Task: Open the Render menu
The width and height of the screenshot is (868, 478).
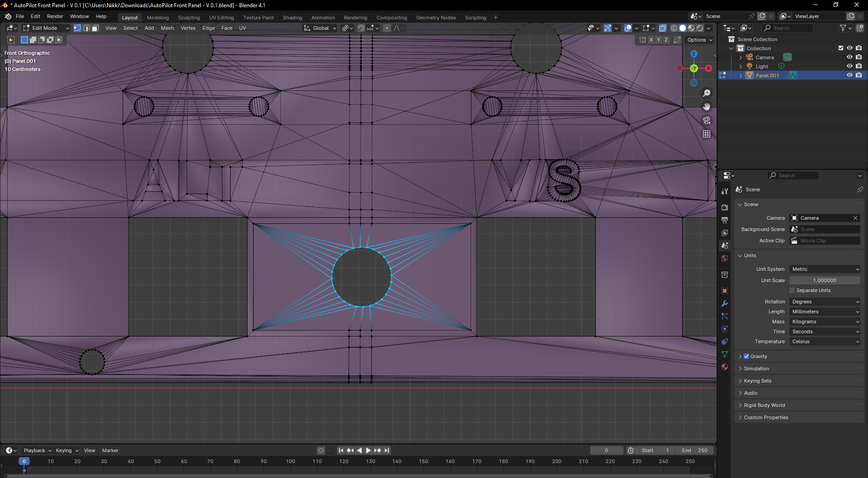Action: tap(55, 16)
